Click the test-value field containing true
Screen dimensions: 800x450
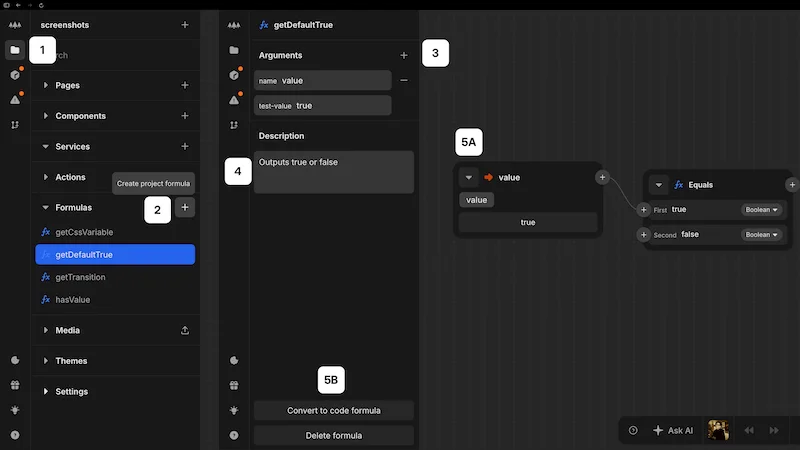[x=322, y=106]
